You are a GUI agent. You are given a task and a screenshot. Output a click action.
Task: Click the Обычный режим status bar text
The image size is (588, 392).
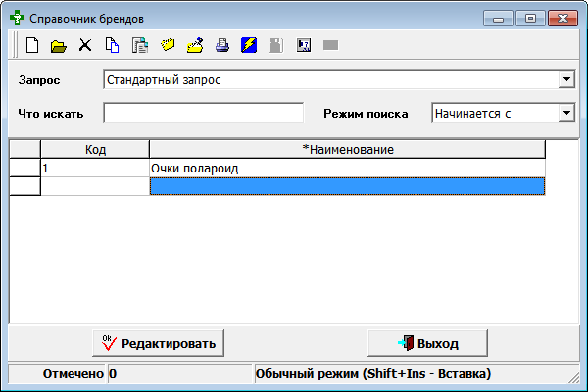373,374
